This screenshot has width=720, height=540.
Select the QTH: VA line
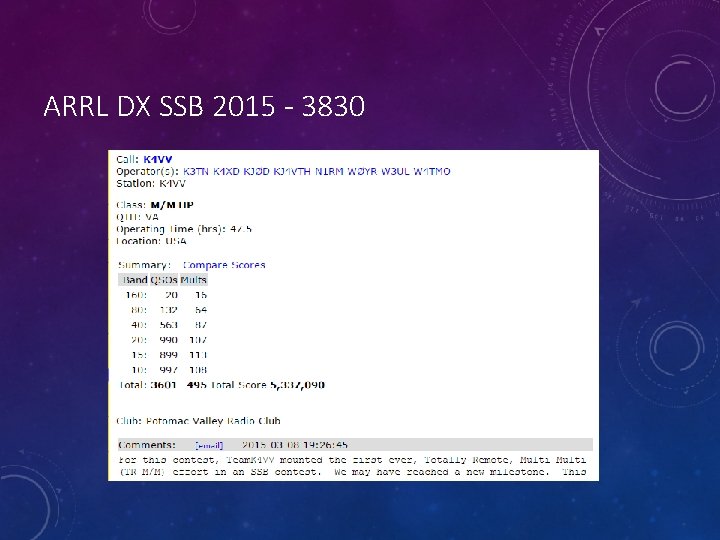[137, 217]
